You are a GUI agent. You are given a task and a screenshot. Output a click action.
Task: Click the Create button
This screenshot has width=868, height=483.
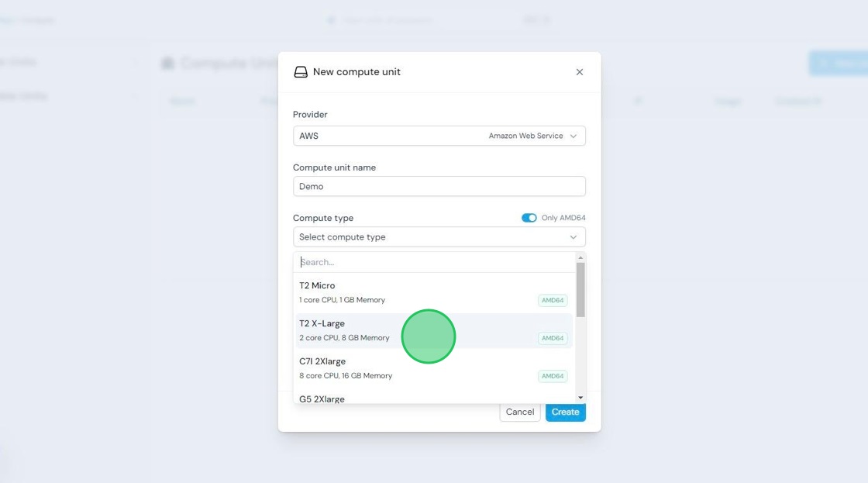[x=565, y=412]
